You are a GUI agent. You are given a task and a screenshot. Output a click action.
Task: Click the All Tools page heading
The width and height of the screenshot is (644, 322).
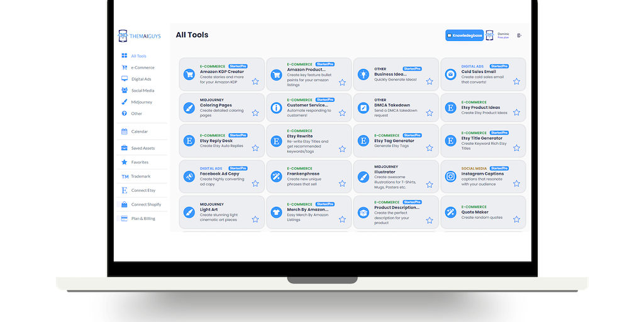(x=192, y=35)
